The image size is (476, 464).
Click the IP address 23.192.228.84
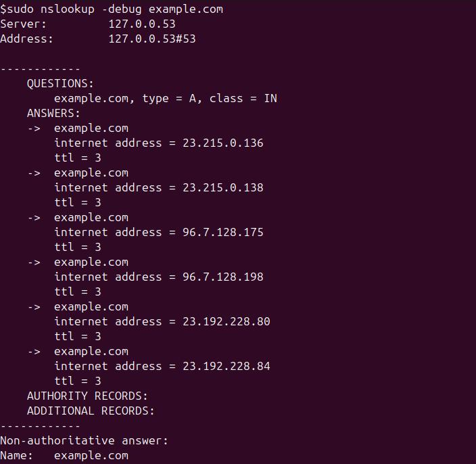227,367
